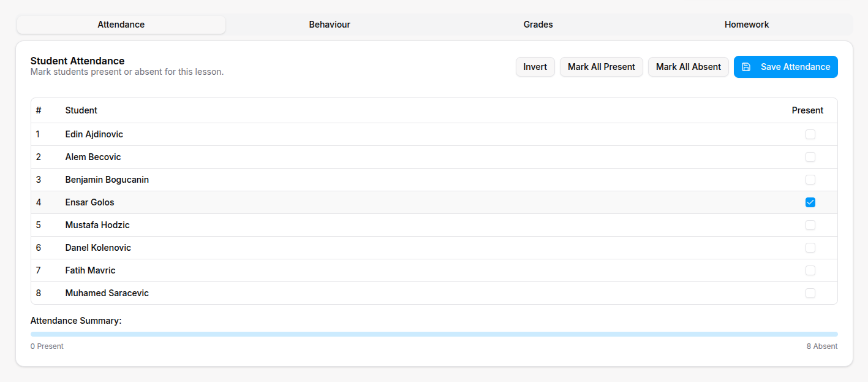Mark Edin Ajdinovic as present
This screenshot has height=382, width=868.
click(810, 134)
